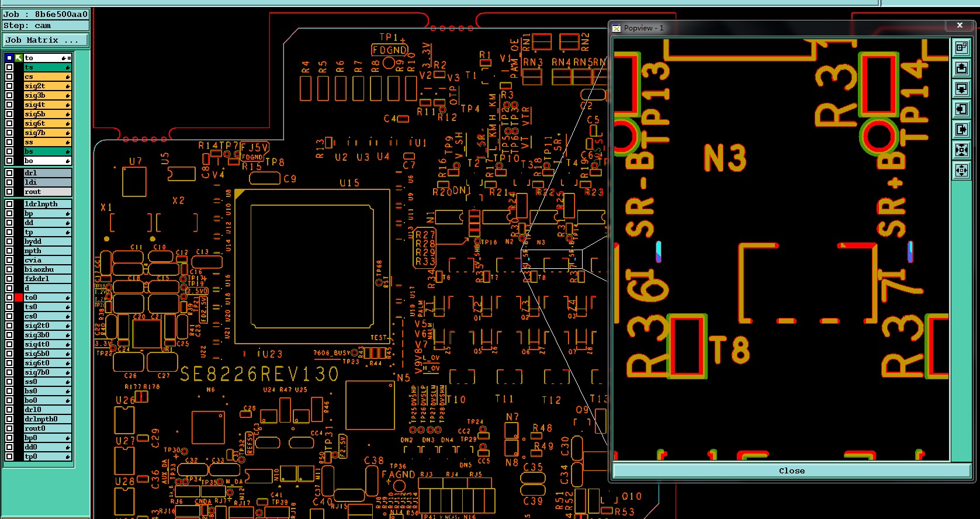Click the small grid icon on layer to
This screenshot has height=519, width=980.
pos(70,58)
